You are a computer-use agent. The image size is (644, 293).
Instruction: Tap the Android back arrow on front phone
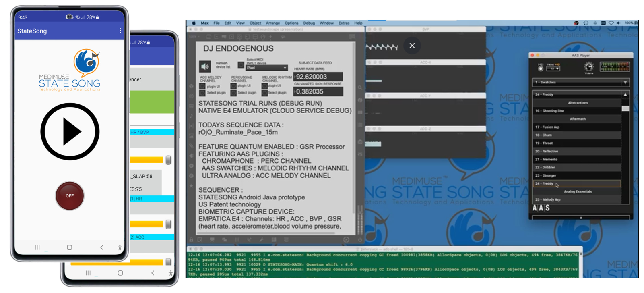(x=101, y=247)
